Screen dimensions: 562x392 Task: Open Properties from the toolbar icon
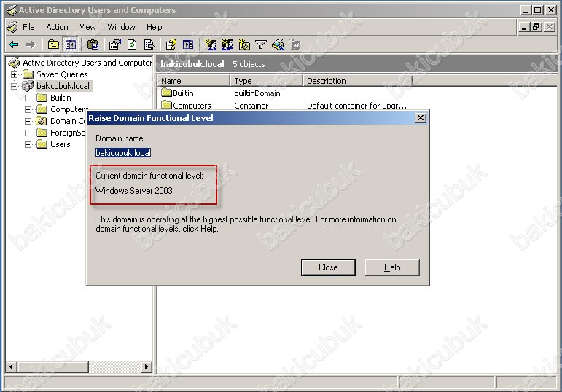(115, 44)
